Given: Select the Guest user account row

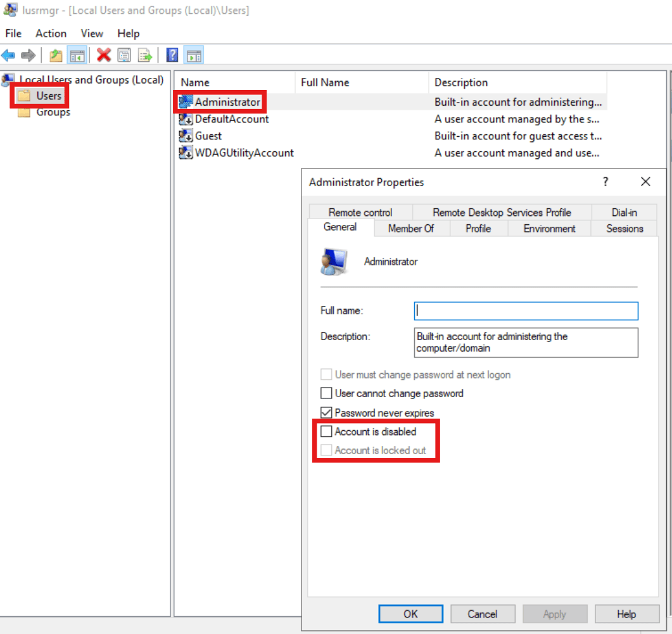Looking at the screenshot, I should 208,136.
